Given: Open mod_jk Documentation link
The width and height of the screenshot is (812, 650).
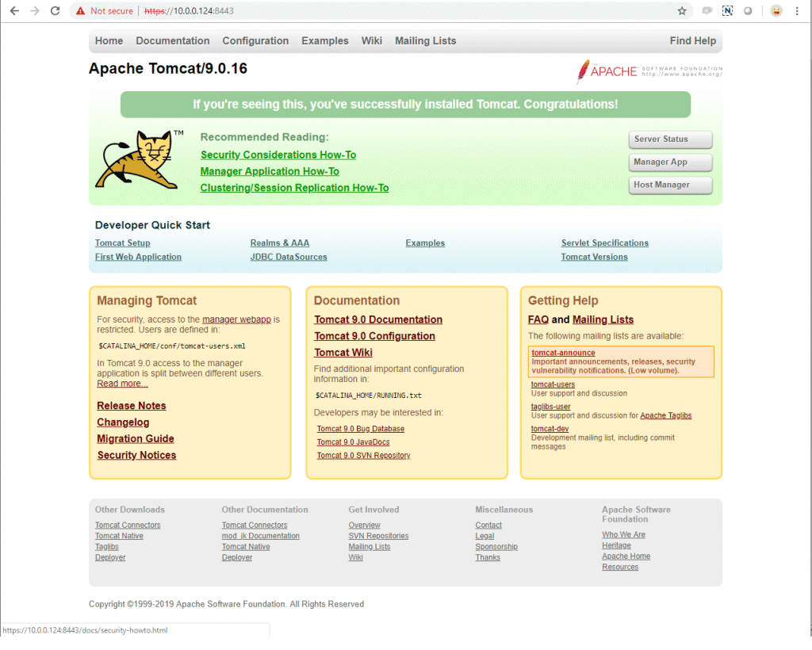Looking at the screenshot, I should point(260,536).
